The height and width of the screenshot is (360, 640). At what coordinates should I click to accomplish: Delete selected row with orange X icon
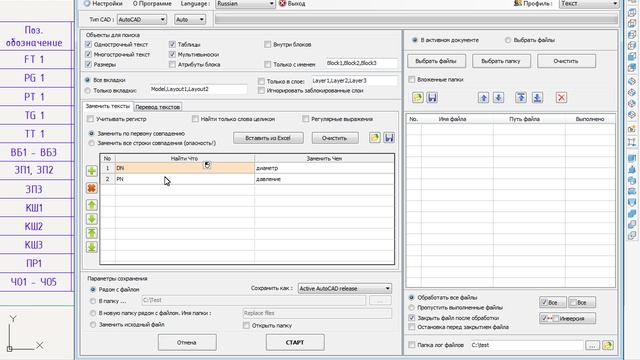click(91, 188)
